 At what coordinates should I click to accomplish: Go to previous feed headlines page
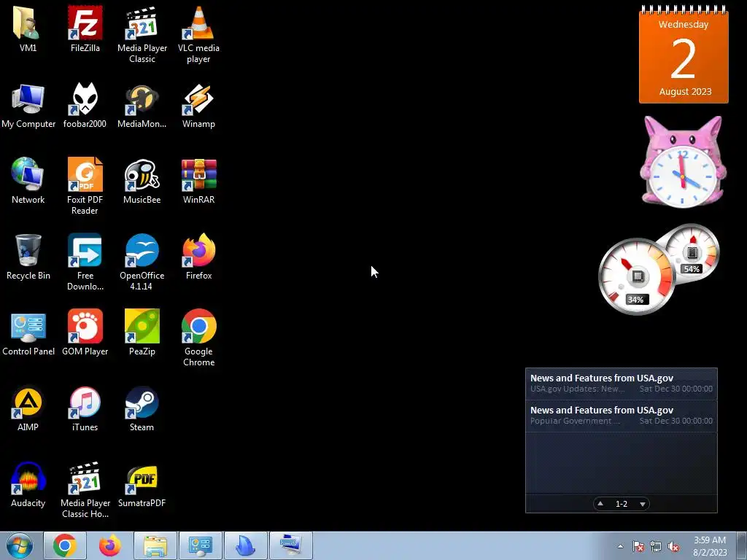click(600, 504)
